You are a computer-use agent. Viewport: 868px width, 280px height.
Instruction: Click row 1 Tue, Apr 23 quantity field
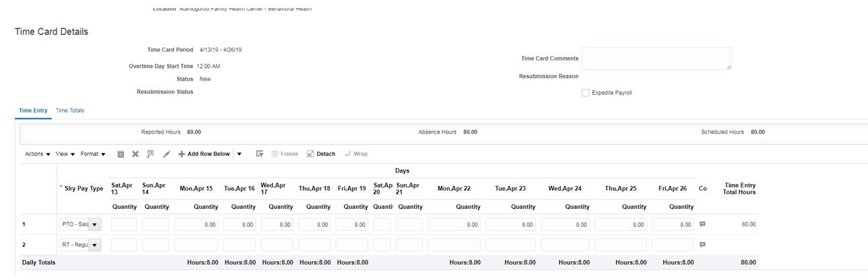(510, 224)
